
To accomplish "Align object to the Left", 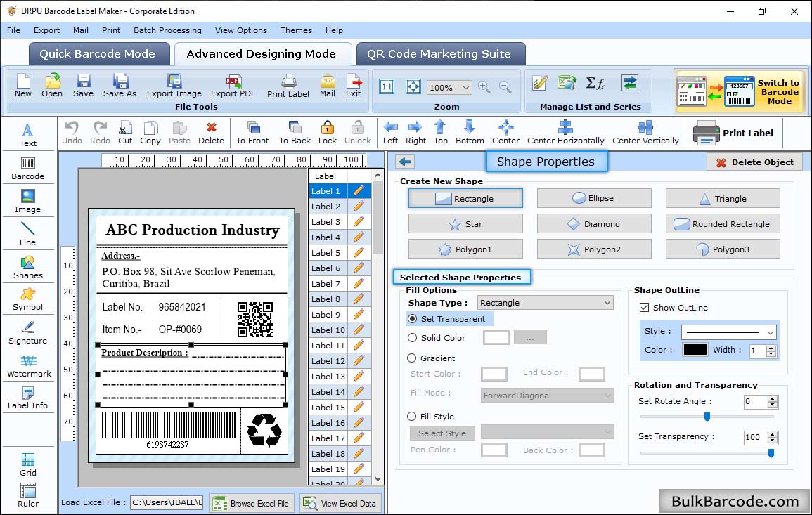I will point(390,133).
